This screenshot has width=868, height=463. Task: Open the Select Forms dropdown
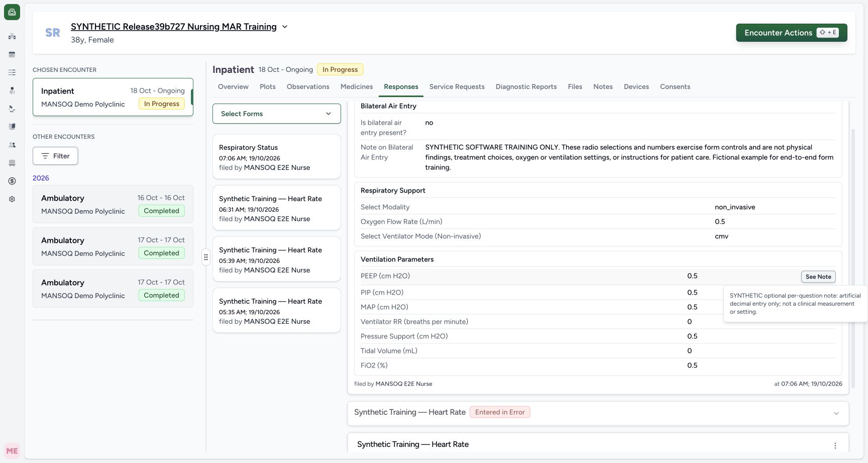click(277, 114)
